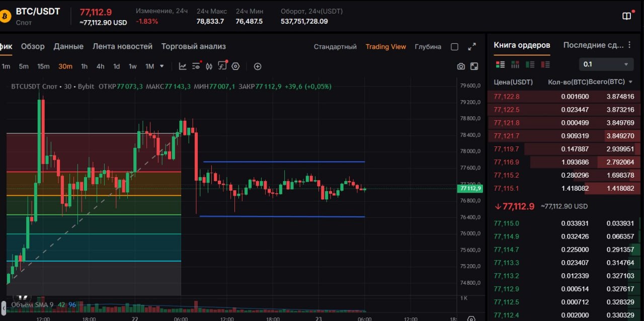Open the guide book icon at top right
Screen dimensions: 644x321
pyautogui.click(x=627, y=16)
